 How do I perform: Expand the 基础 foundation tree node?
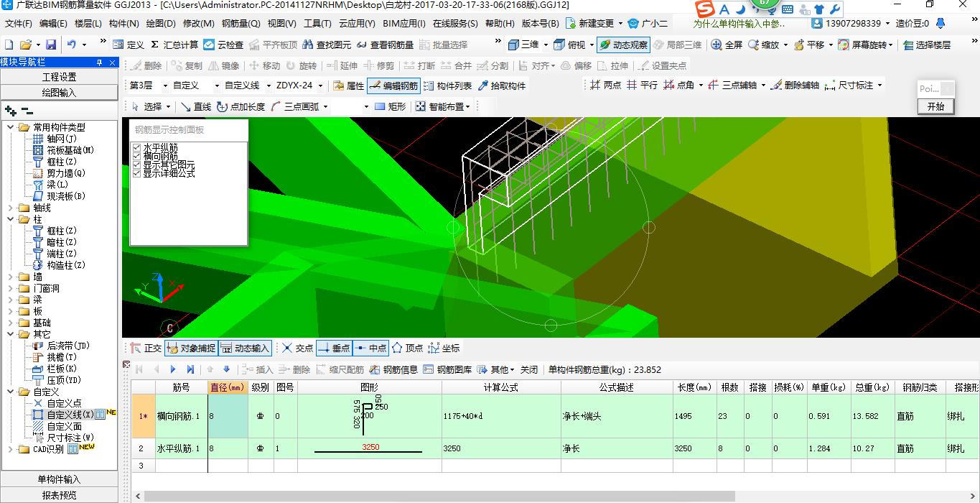(10, 323)
